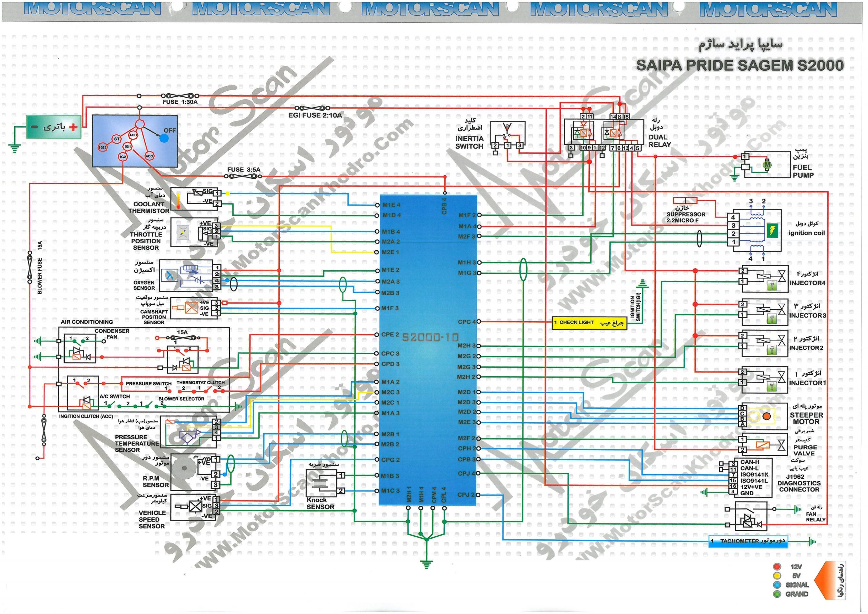Click the FUSE 1:30A fuse symbol
868x614 pixels.
(x=180, y=96)
